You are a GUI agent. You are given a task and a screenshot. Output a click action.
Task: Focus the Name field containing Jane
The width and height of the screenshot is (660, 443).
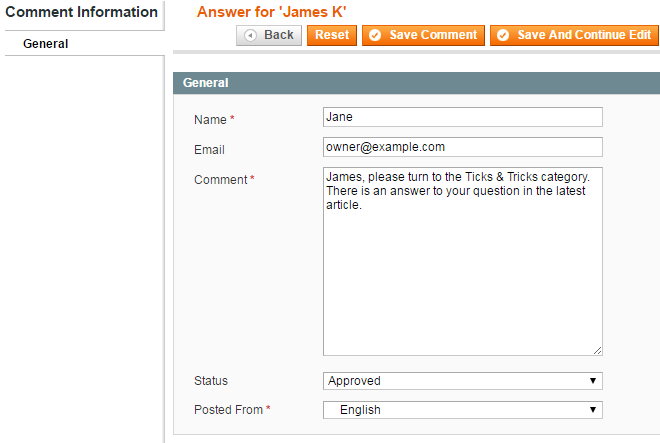(462, 117)
